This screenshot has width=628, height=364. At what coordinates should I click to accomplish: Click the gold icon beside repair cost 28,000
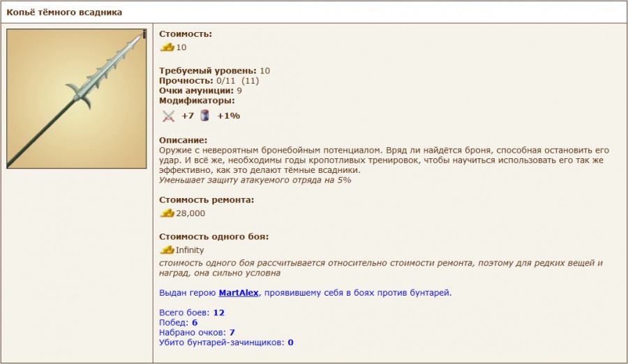point(167,213)
